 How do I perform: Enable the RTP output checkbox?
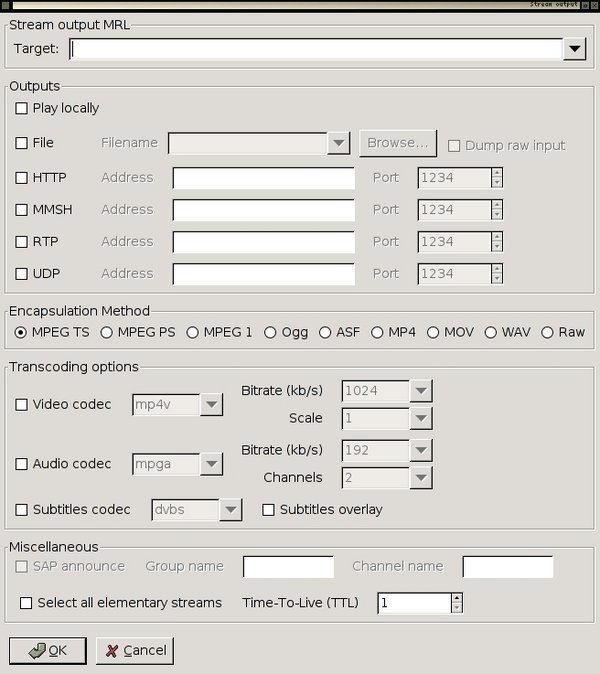point(21,242)
